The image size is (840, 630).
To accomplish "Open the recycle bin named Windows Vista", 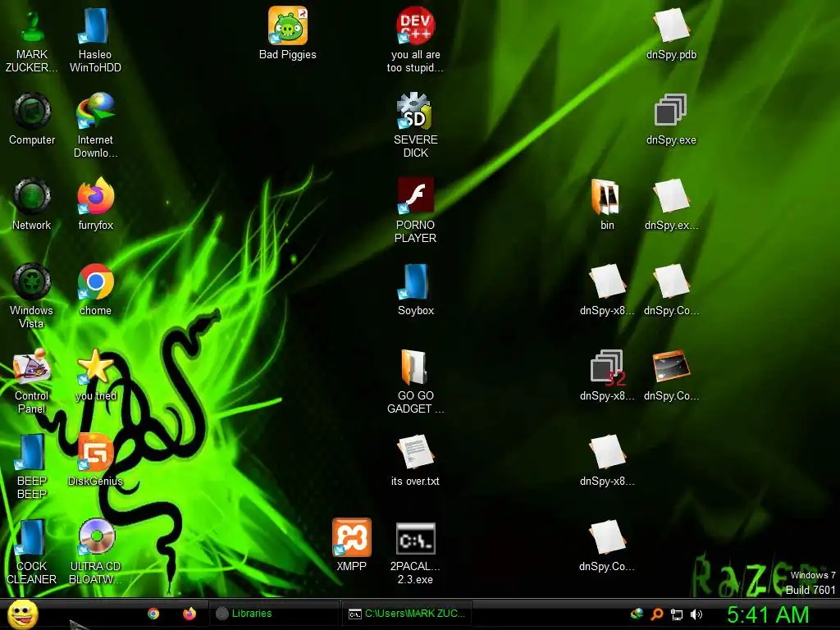I will (x=32, y=295).
